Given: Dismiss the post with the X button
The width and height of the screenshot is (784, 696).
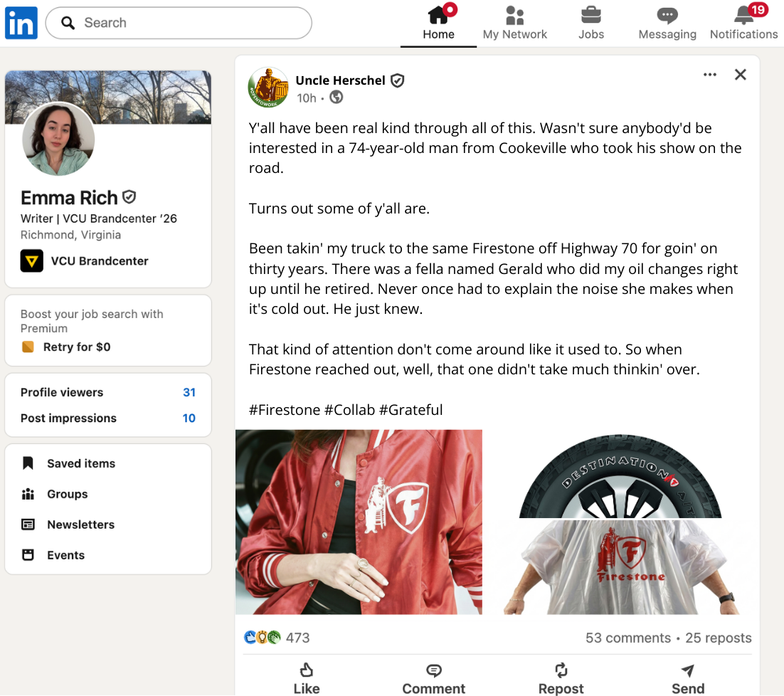Looking at the screenshot, I should [740, 75].
